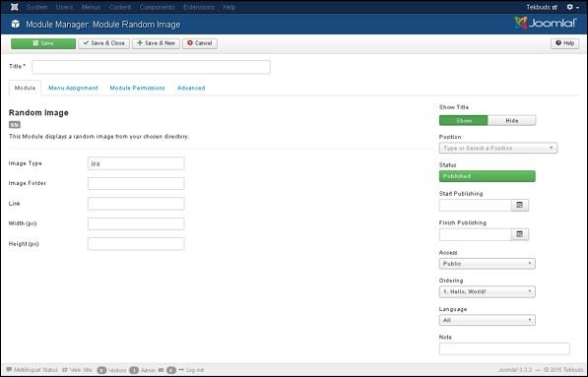Open the settings gear dropdown at top right

(x=572, y=7)
